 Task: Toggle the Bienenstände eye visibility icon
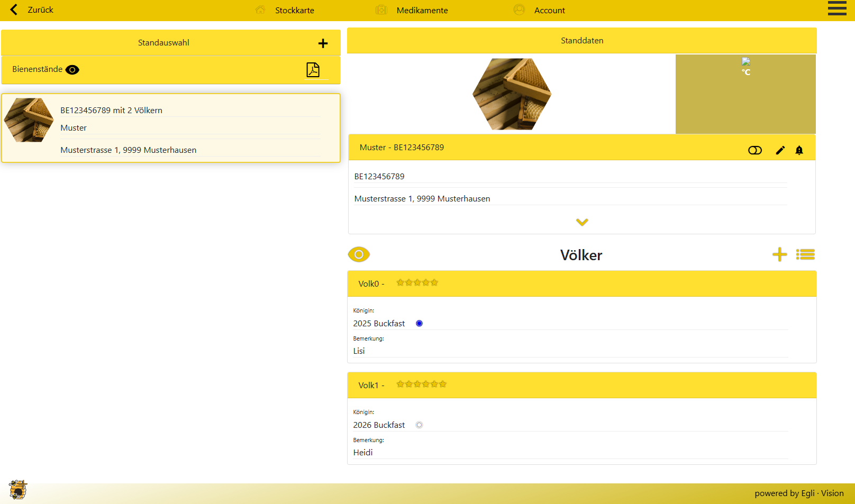[72, 70]
